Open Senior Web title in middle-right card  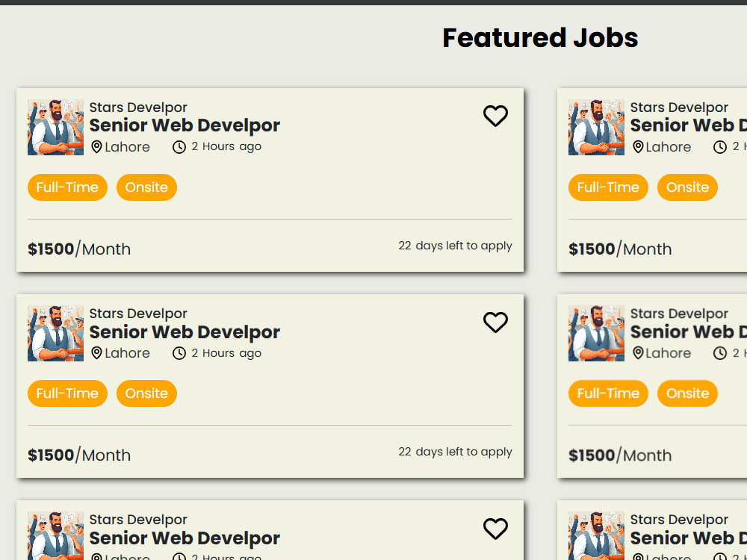689,332
